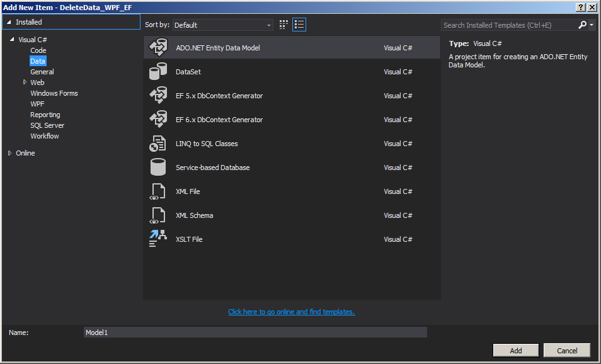Viewport: 601px width, 364px height.
Task: Switch to medium icons list view
Action: tap(299, 25)
